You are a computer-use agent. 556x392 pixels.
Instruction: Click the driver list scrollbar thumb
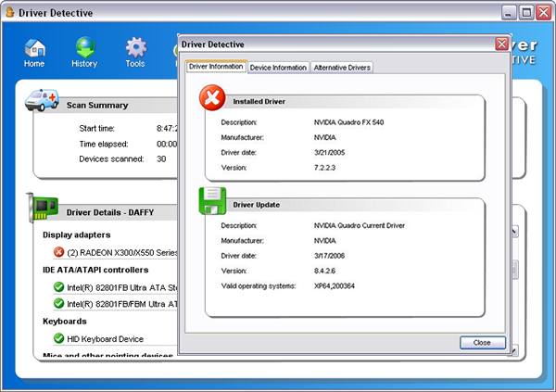pyautogui.click(x=515, y=271)
